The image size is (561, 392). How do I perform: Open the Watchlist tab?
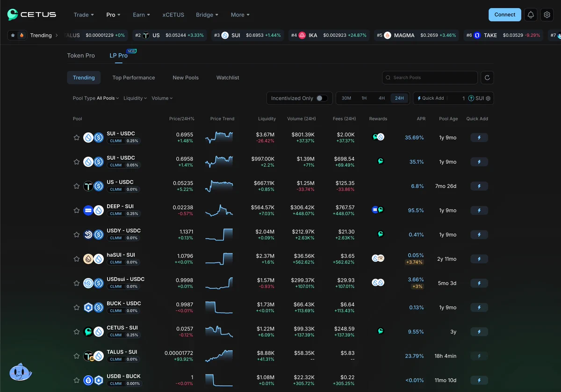click(x=228, y=78)
